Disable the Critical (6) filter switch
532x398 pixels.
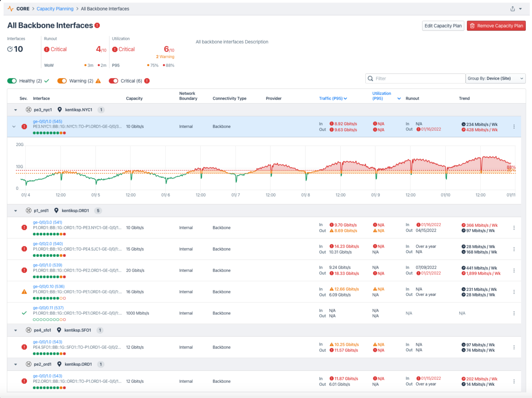[x=114, y=81]
